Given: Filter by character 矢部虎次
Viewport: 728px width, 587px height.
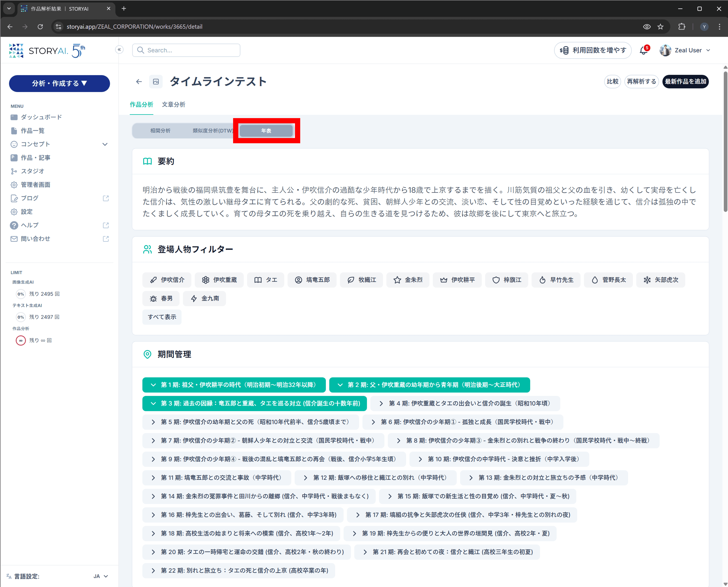Looking at the screenshot, I should click(661, 280).
